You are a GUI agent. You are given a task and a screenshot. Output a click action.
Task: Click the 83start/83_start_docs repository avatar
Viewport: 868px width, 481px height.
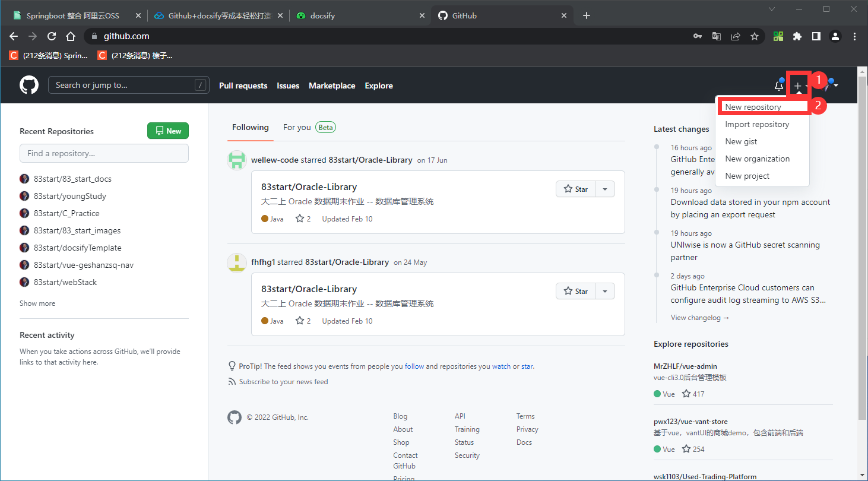[24, 179]
